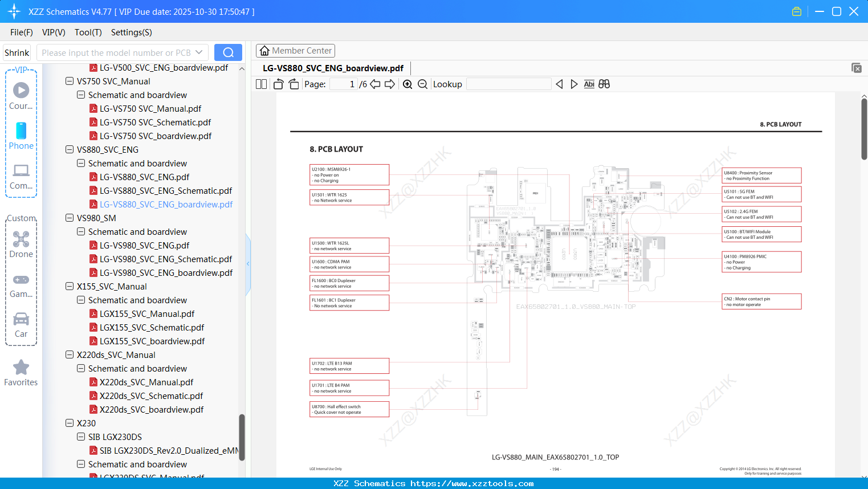Open the Member Center
868x489 pixels.
pos(295,50)
